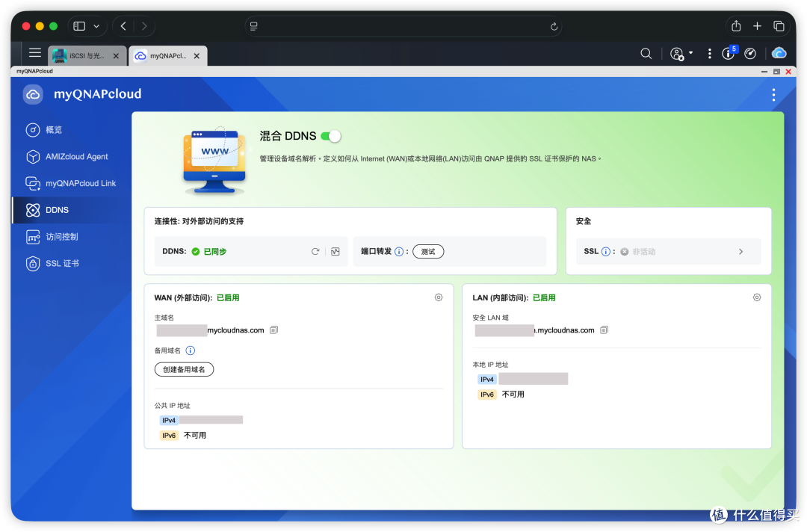This screenshot has height=532, width=807.
Task: Click the 已同步 status text
Action: click(x=215, y=252)
